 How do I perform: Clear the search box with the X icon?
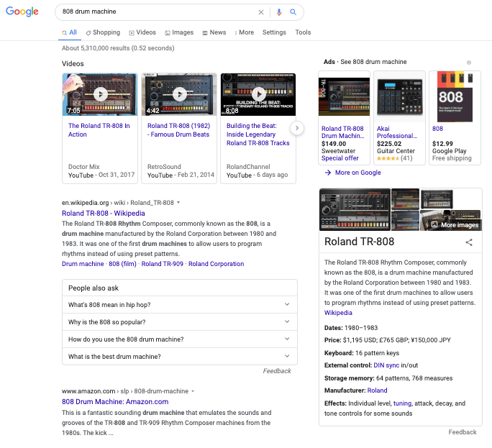(261, 12)
